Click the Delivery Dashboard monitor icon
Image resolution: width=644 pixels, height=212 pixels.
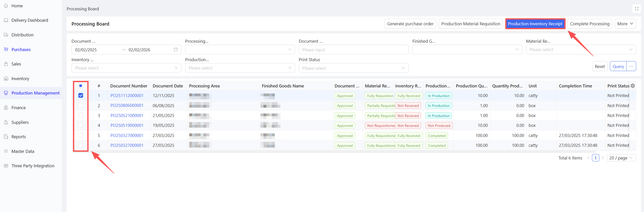pos(6,20)
